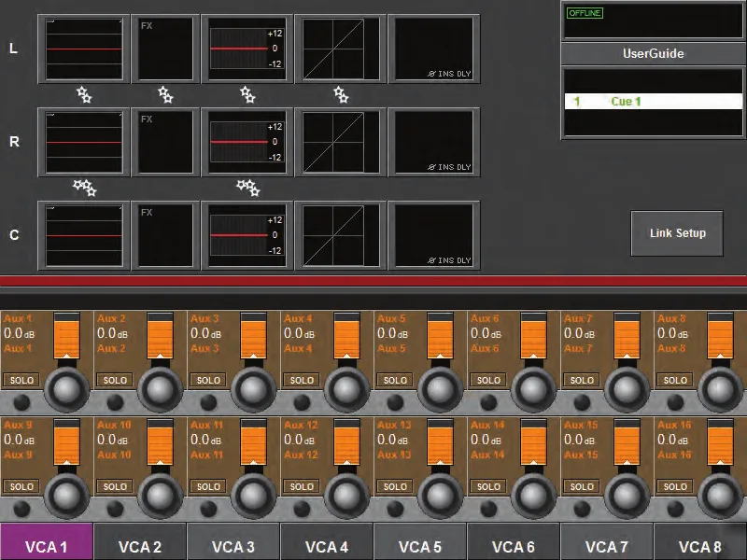Click the L-R link stars under EQ graph
The height and width of the screenshot is (560, 747).
coord(247,94)
